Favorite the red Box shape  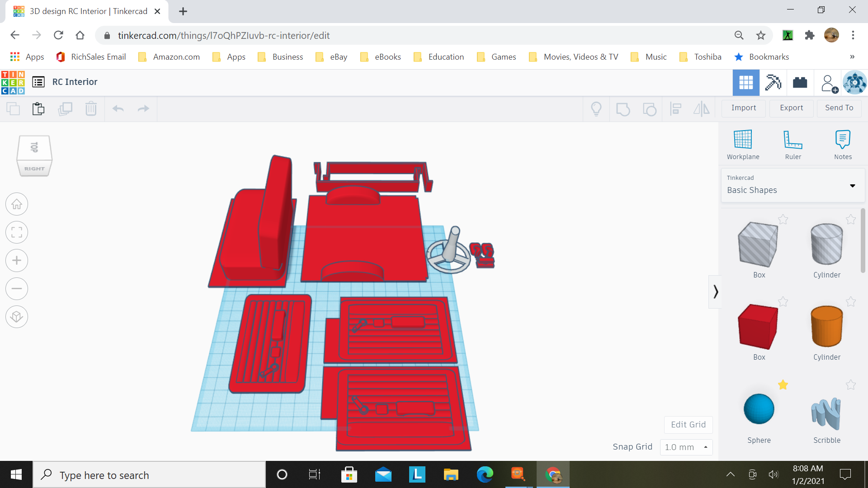[783, 302]
